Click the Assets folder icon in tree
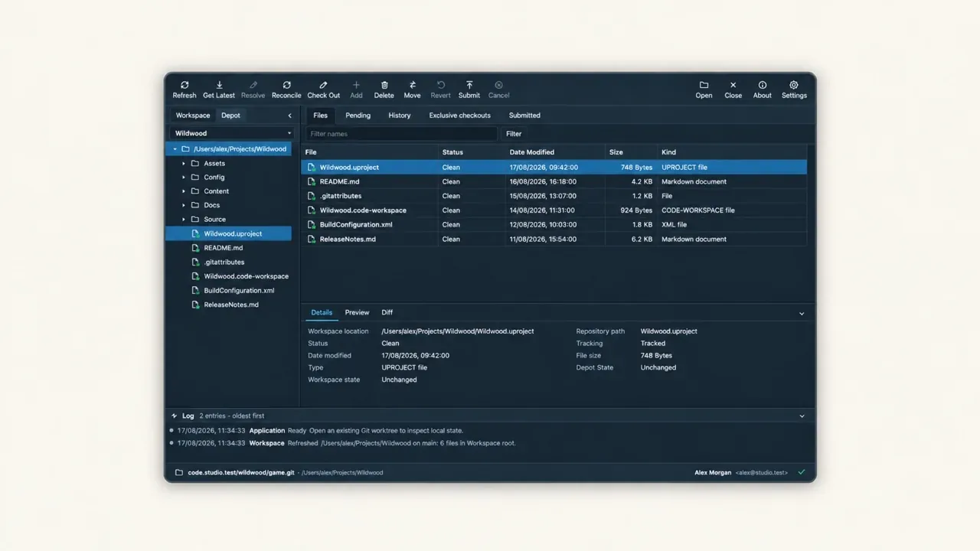This screenshot has height=551, width=980. 195,163
